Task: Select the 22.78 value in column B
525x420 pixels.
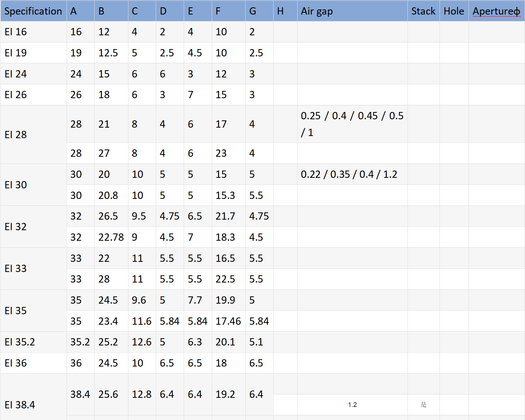Action: click(111, 237)
